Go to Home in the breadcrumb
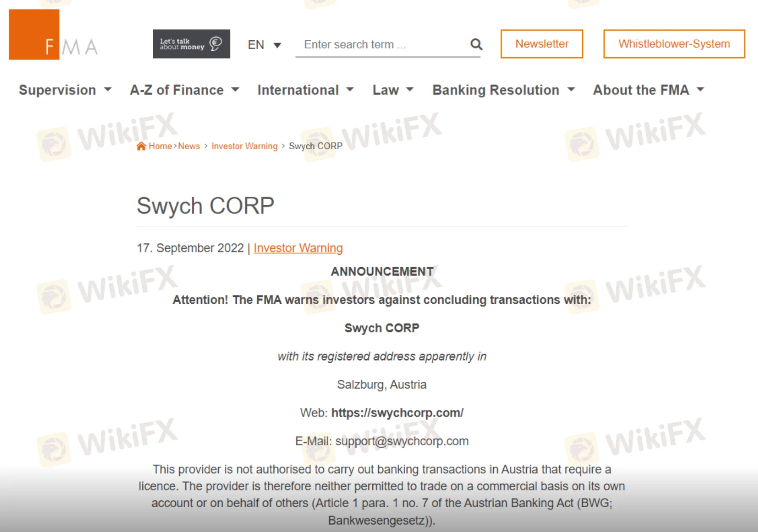Viewport: 758px width, 532px height. (160, 146)
